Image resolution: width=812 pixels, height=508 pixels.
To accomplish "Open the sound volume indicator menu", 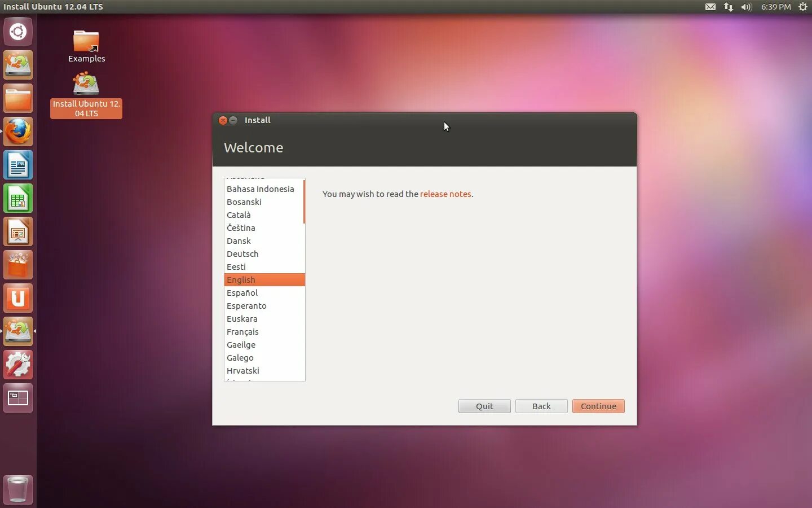I will (x=747, y=7).
